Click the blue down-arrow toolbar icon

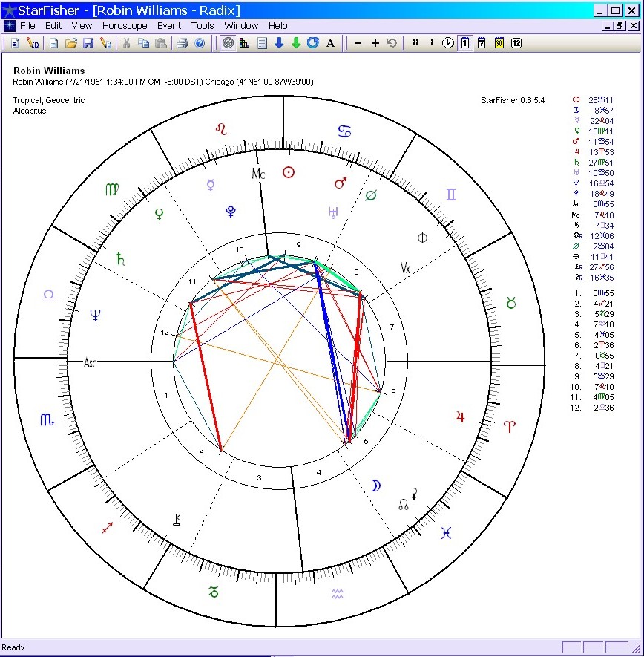(280, 42)
